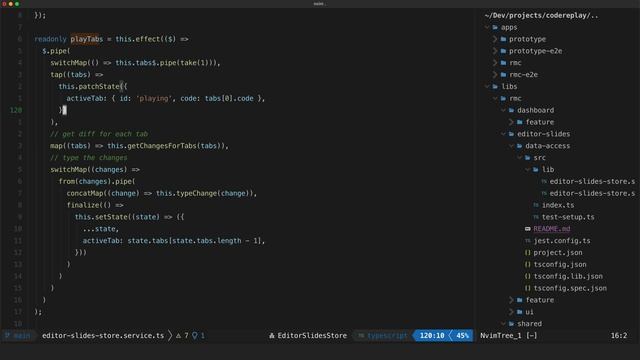Click line number 120 in the gutter

coord(16,110)
